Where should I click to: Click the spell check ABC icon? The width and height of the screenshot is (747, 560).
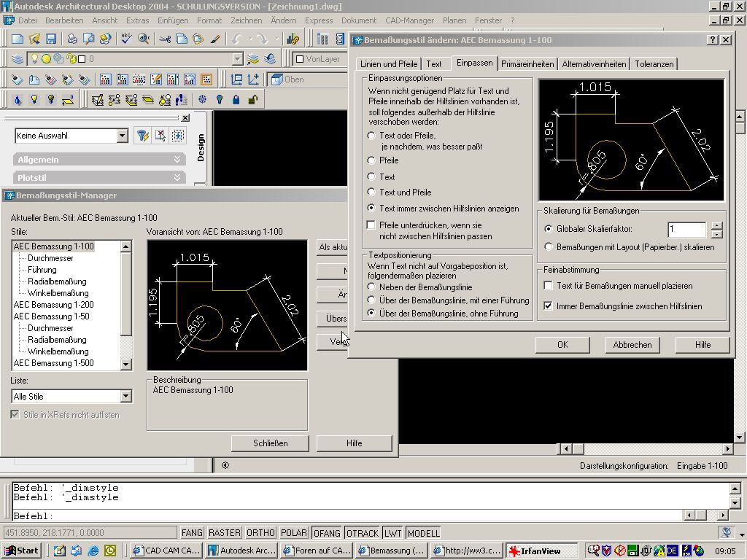tap(126, 39)
